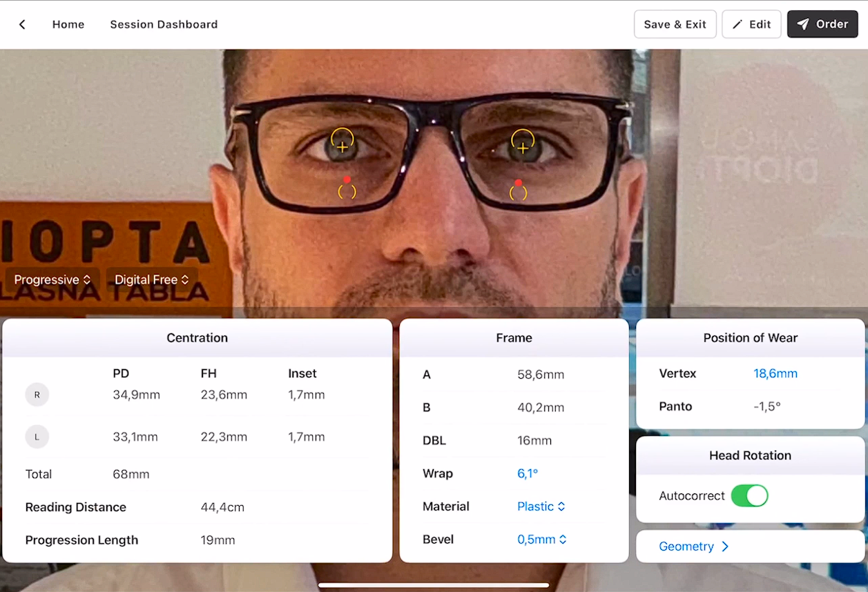Expand the Geometry section
This screenshot has height=592, width=868.
[x=693, y=546]
